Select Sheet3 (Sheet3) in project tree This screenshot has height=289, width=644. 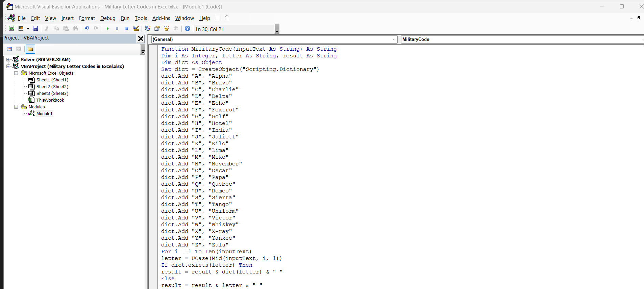click(52, 93)
